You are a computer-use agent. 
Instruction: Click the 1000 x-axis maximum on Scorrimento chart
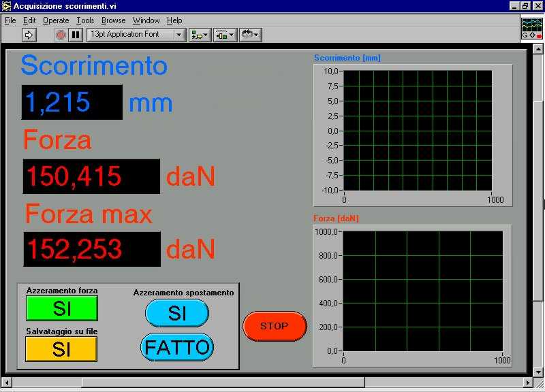click(x=495, y=199)
